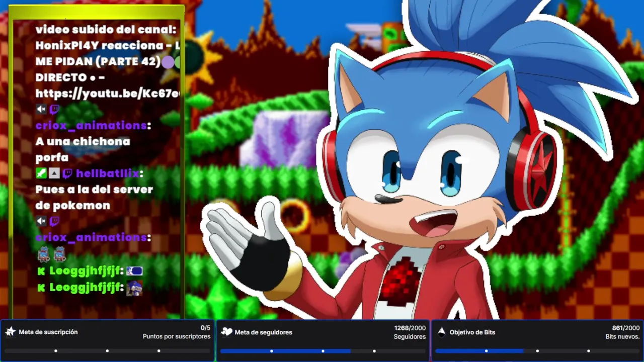The width and height of the screenshot is (644, 362).
Task: Click the 861/2000 Bits count
Action: (626, 328)
